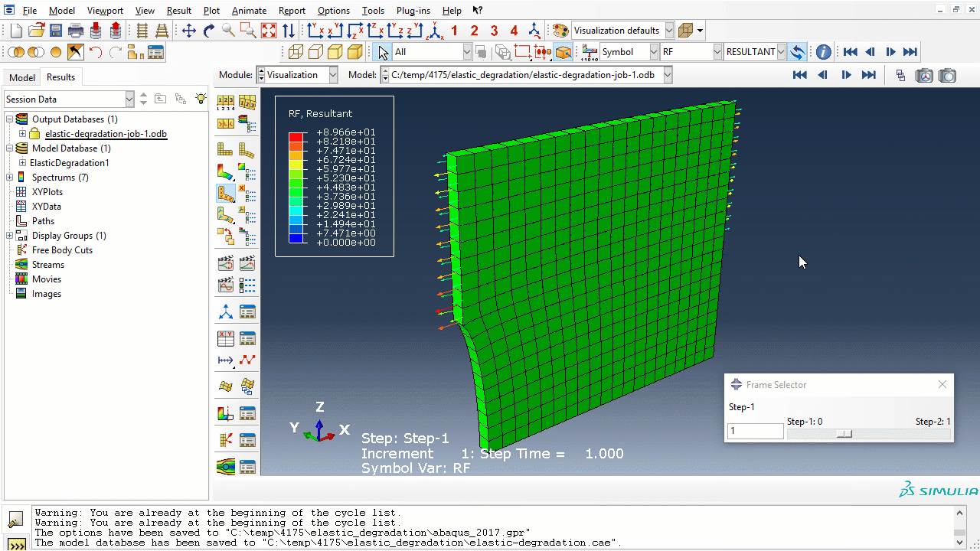
Task: Click the Plot Undeformed Shape tool
Action: pos(226,149)
